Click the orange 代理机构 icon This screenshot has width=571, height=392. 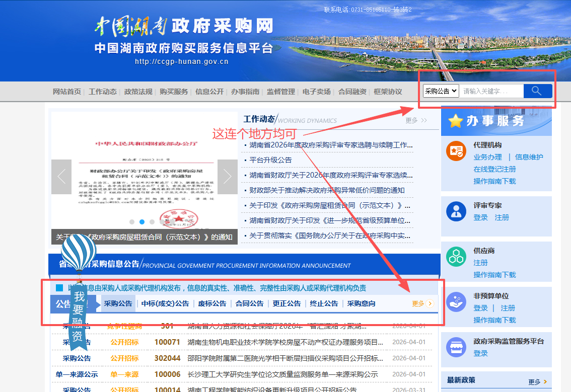[456, 151]
